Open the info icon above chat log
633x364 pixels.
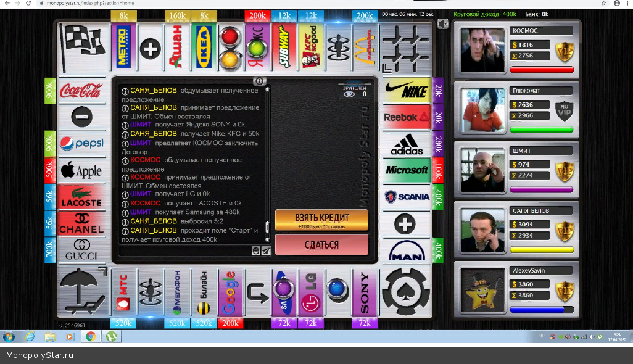point(259,81)
